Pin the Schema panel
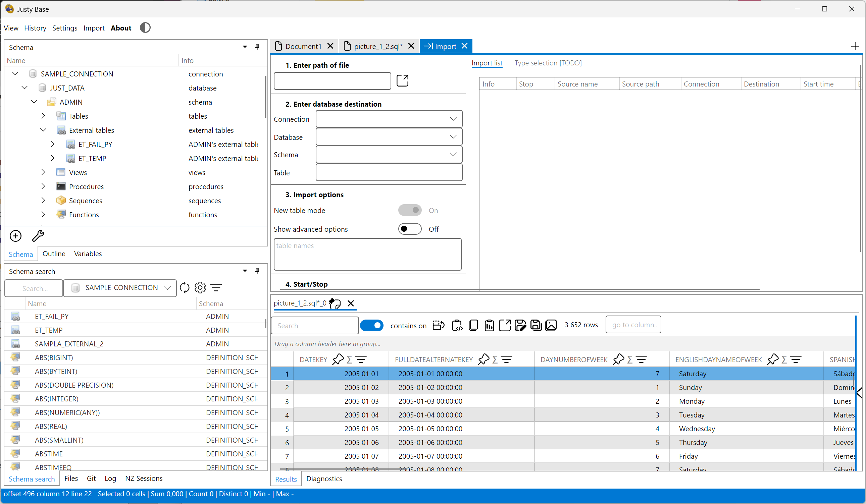This screenshot has height=504, width=866. pyautogui.click(x=257, y=47)
